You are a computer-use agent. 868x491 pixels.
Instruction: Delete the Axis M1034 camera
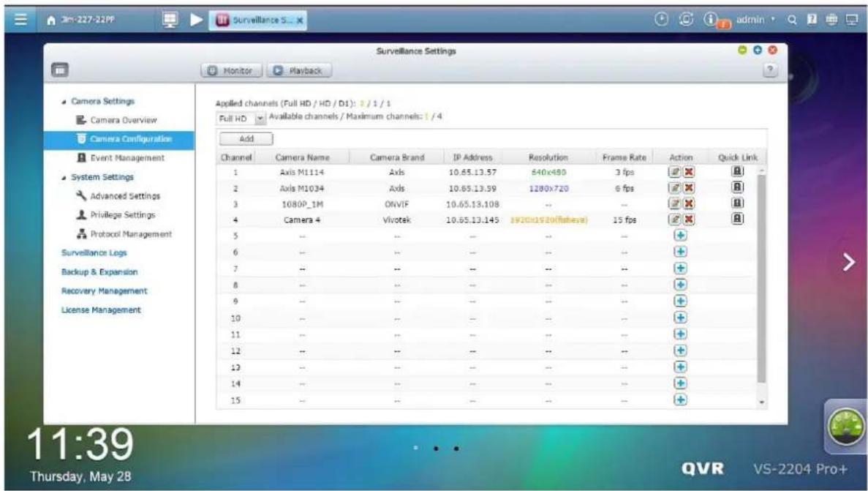tap(688, 188)
